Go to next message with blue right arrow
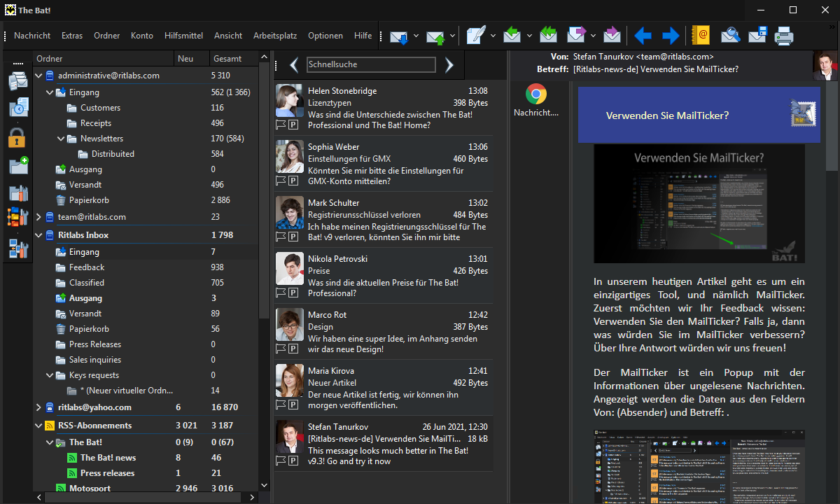Screen dimensions: 840x504 pyautogui.click(x=671, y=36)
